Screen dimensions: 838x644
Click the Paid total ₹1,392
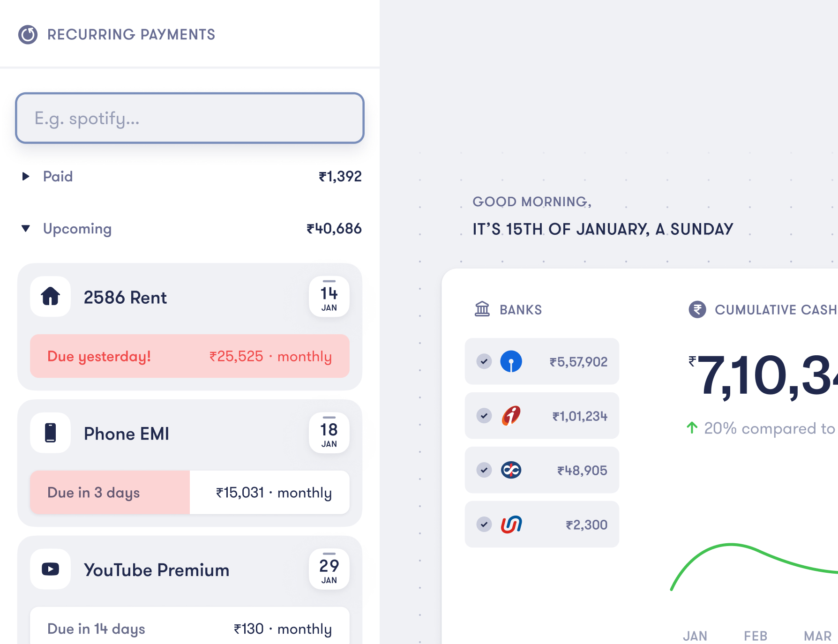(340, 177)
